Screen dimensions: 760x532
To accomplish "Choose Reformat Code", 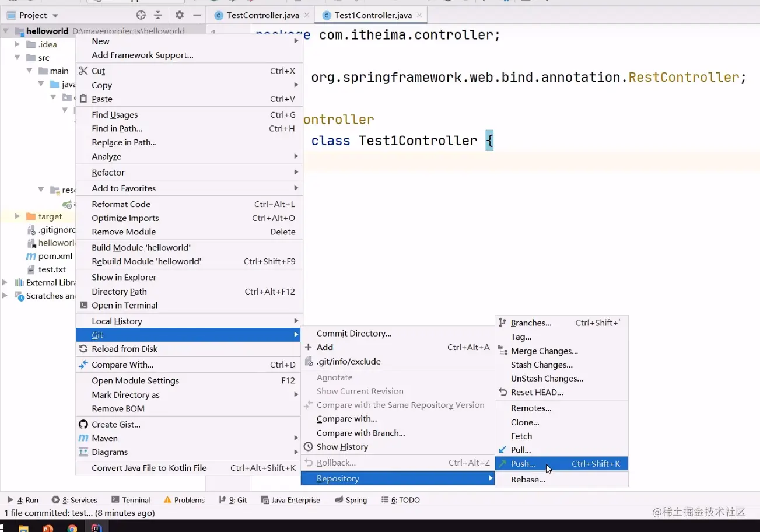I will click(x=190, y=205).
